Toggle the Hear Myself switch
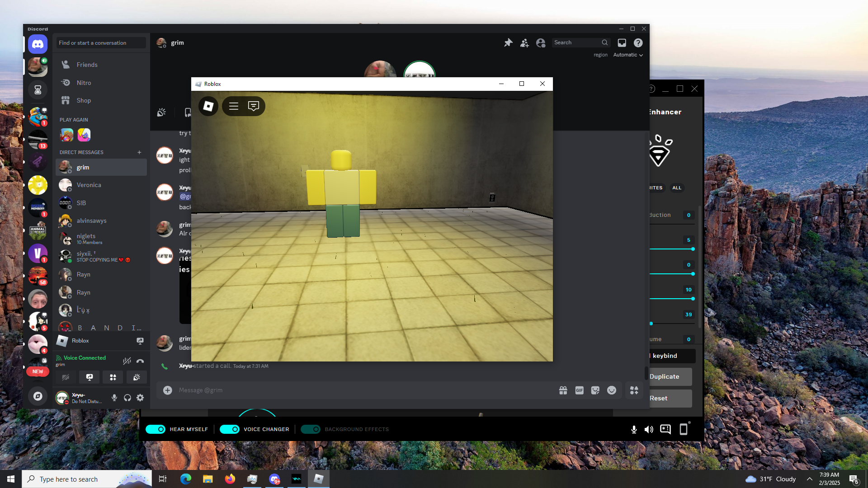 (x=156, y=429)
